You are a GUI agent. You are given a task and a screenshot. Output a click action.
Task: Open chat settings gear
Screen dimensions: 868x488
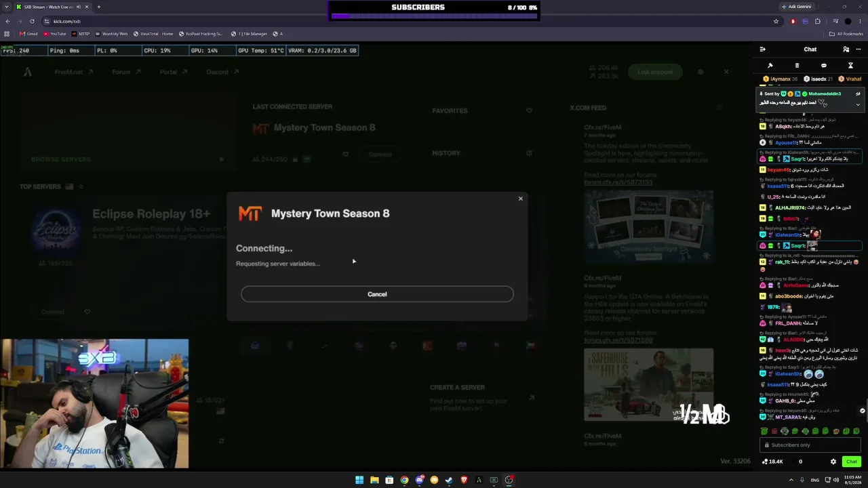tap(833, 462)
